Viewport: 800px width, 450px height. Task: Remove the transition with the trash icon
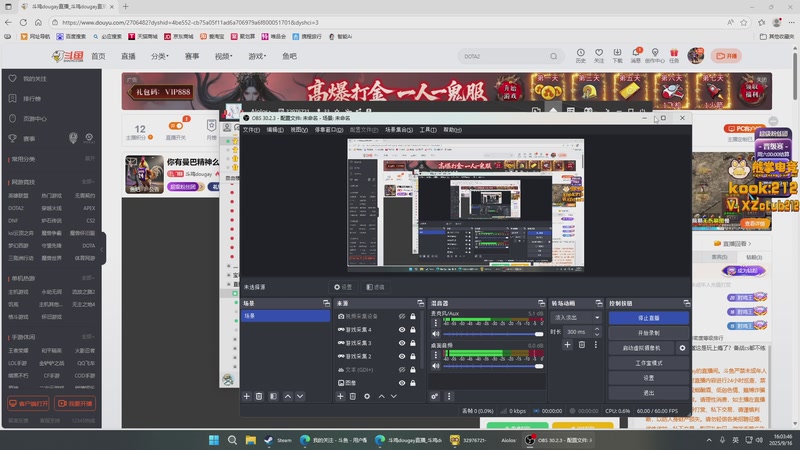pyautogui.click(x=582, y=345)
